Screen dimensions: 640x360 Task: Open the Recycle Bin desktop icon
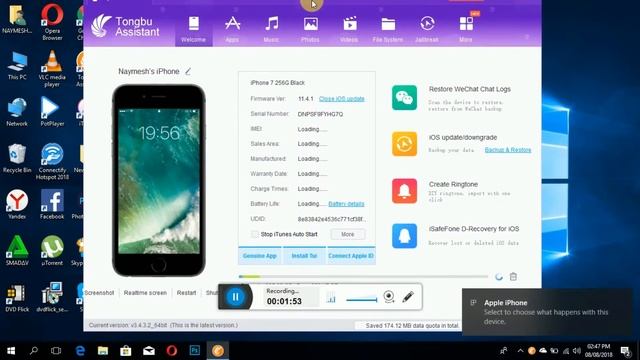(x=17, y=158)
